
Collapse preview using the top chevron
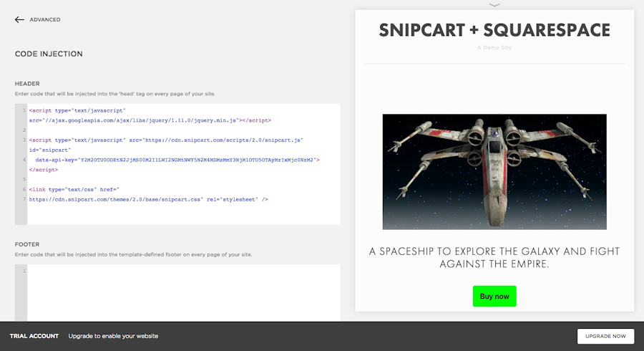(494, 5)
